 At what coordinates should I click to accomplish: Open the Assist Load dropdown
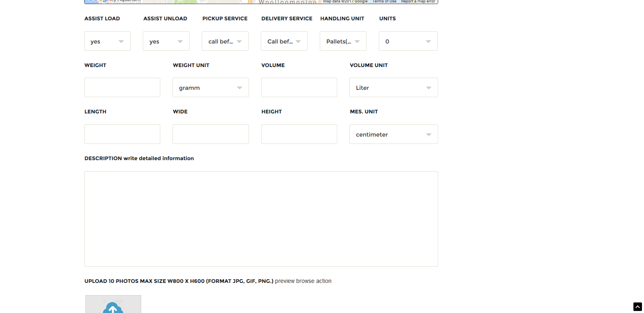coord(107,41)
